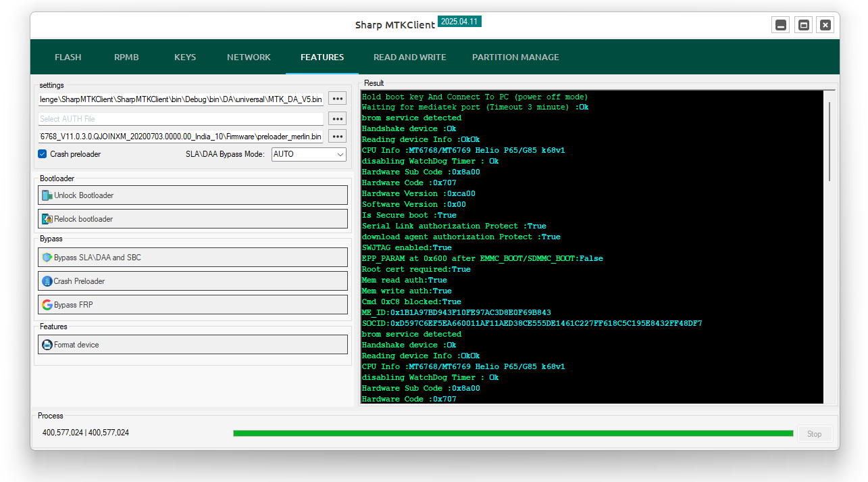This screenshot has height=482, width=868.
Task: Click the green progress bar
Action: (513, 433)
